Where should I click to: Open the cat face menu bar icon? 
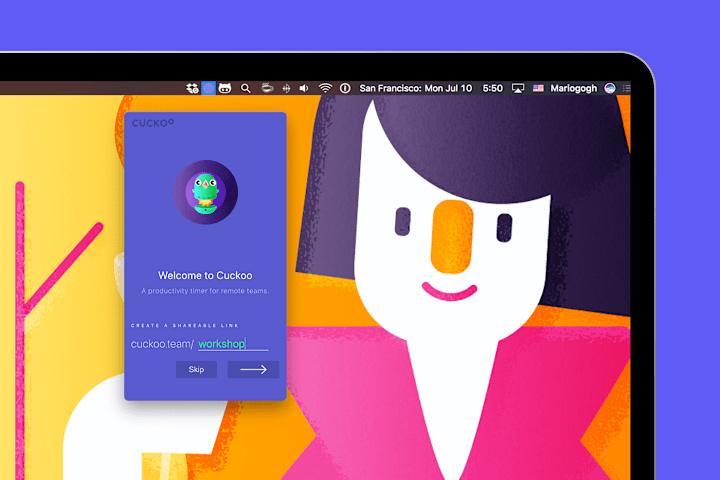225,88
